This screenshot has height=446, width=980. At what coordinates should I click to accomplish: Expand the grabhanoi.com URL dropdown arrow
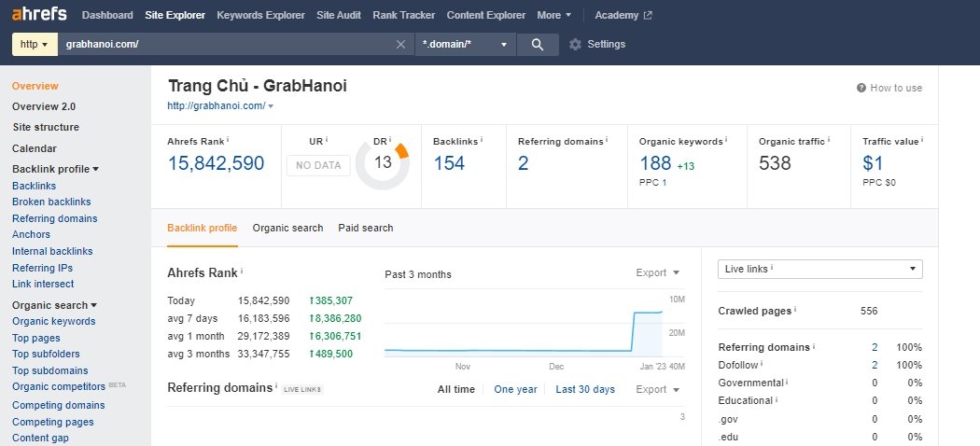click(x=271, y=106)
